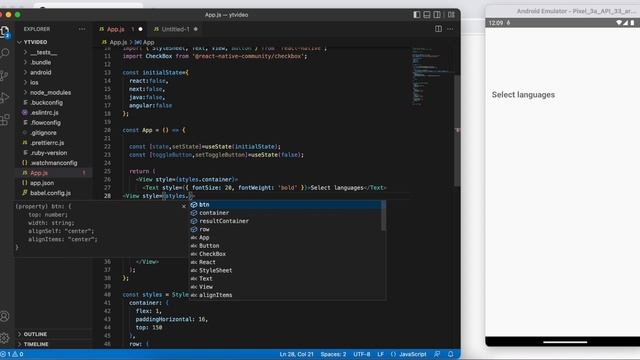The image size is (640, 360).
Task: Expand the .bundle folder
Action: tap(40, 62)
